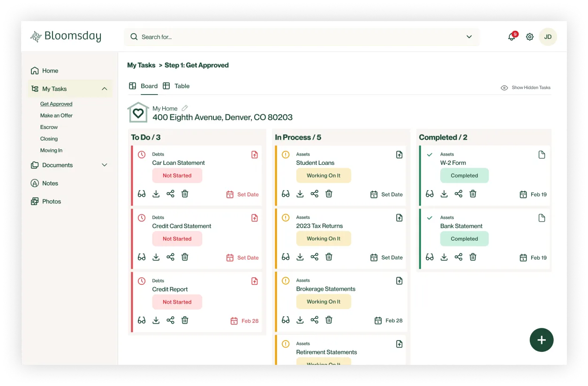This screenshot has width=588, height=386.
Task: Upload file for Credit Report
Action: point(255,281)
